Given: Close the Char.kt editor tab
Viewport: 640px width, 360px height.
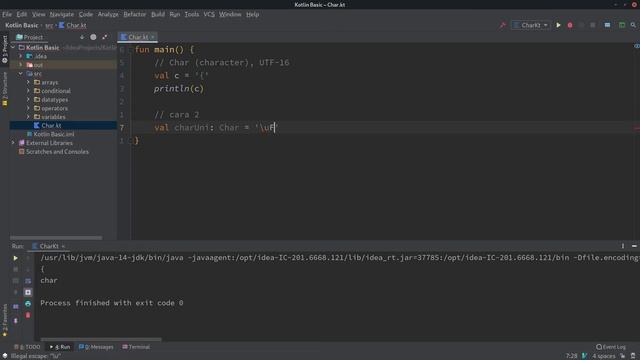Looking at the screenshot, I should click(153, 37).
